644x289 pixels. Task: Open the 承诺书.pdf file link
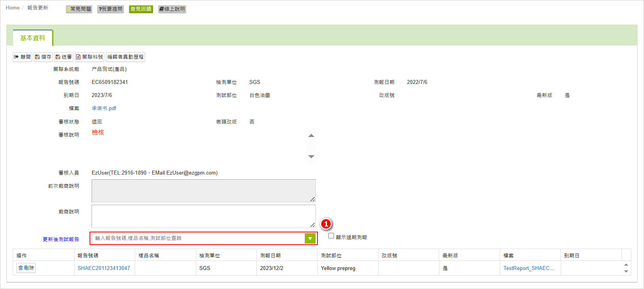click(104, 108)
